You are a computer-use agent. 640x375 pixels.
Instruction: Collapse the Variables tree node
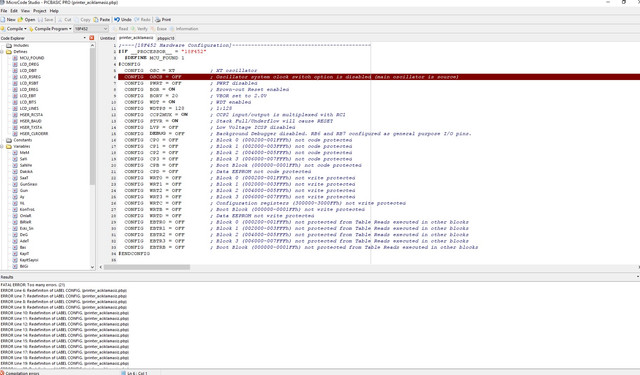[x=2, y=146]
